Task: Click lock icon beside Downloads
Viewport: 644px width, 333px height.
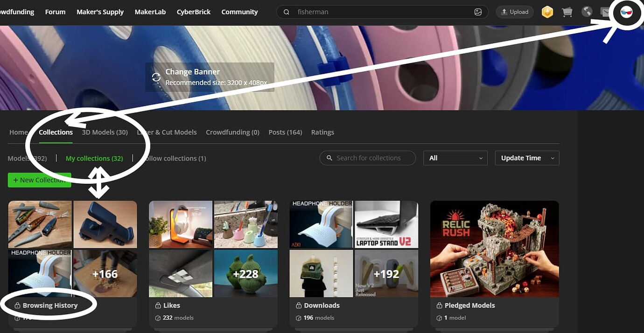Action: click(x=299, y=305)
